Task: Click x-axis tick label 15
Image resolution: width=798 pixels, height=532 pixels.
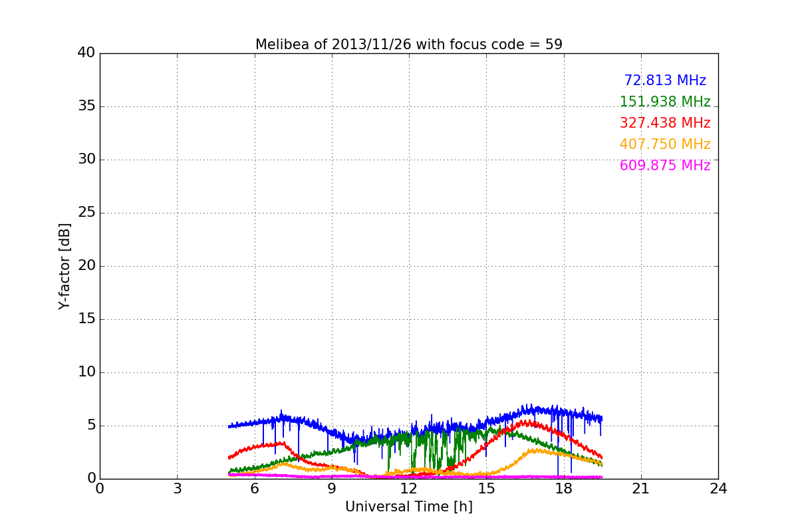Action: [486, 489]
